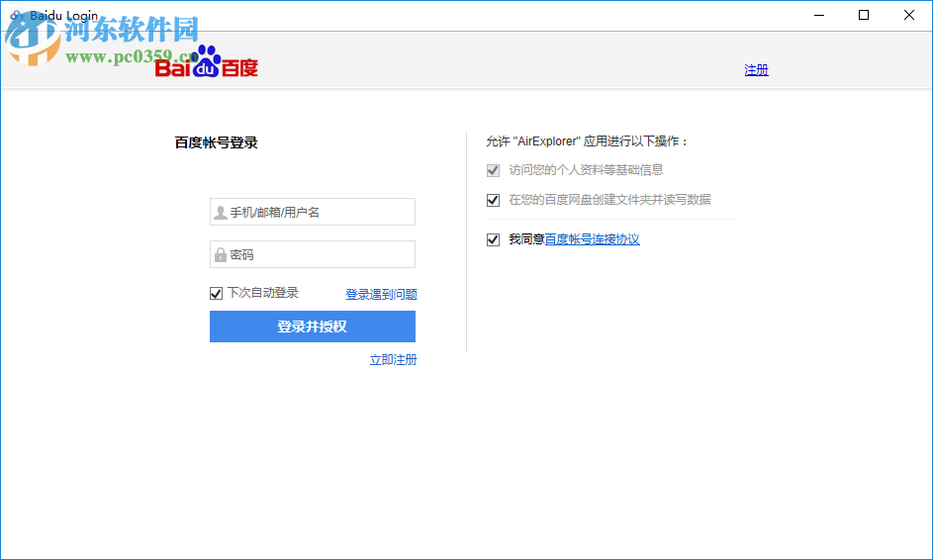
Task: Open the 注册 link in header
Action: tap(756, 70)
